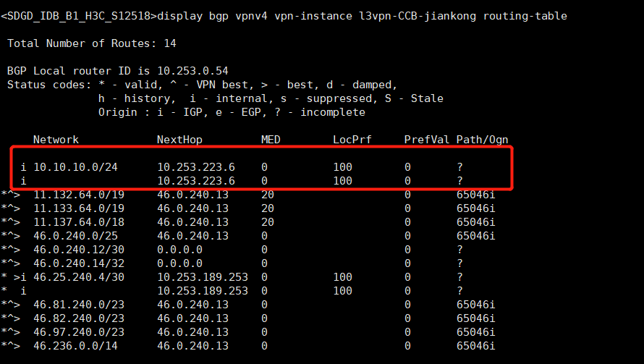Click network '11.133.64.0/19'

(x=79, y=208)
